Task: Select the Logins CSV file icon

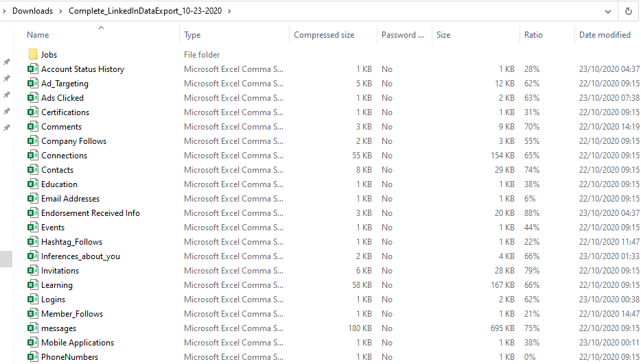Action: [x=33, y=299]
